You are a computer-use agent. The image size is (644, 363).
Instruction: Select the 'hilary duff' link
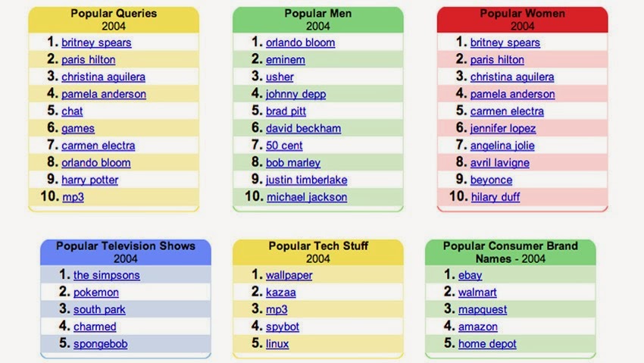click(x=495, y=198)
